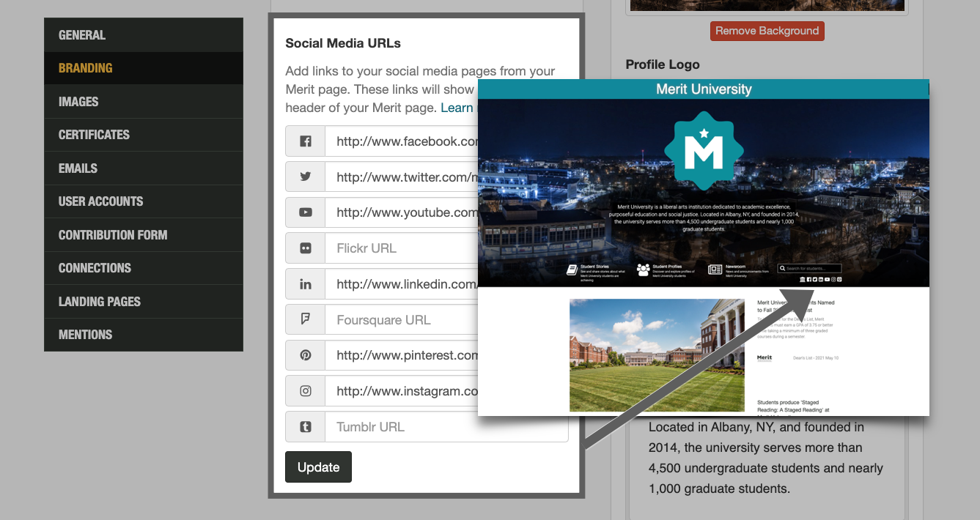Click the Instagram camera icon
Screen dimensions: 980x520
pos(306,391)
